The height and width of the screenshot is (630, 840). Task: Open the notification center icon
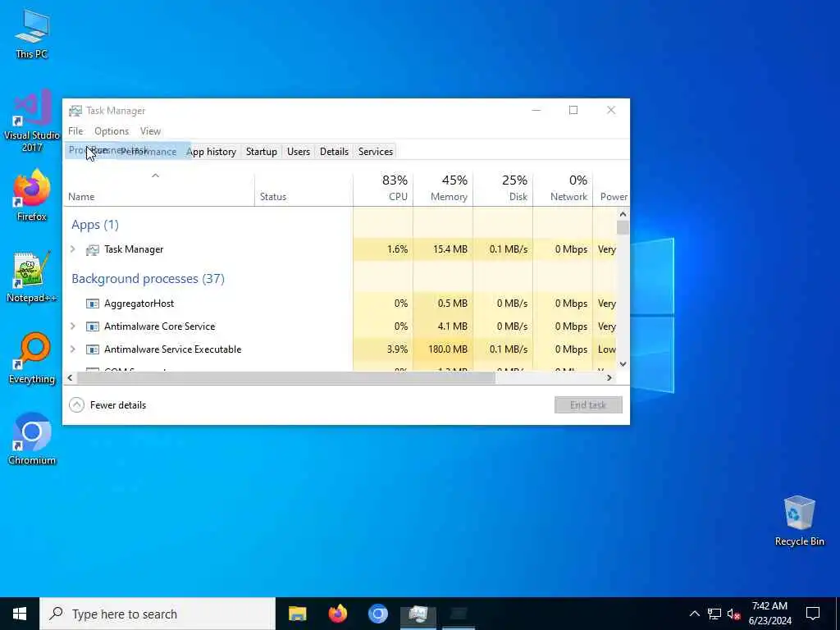click(813, 614)
